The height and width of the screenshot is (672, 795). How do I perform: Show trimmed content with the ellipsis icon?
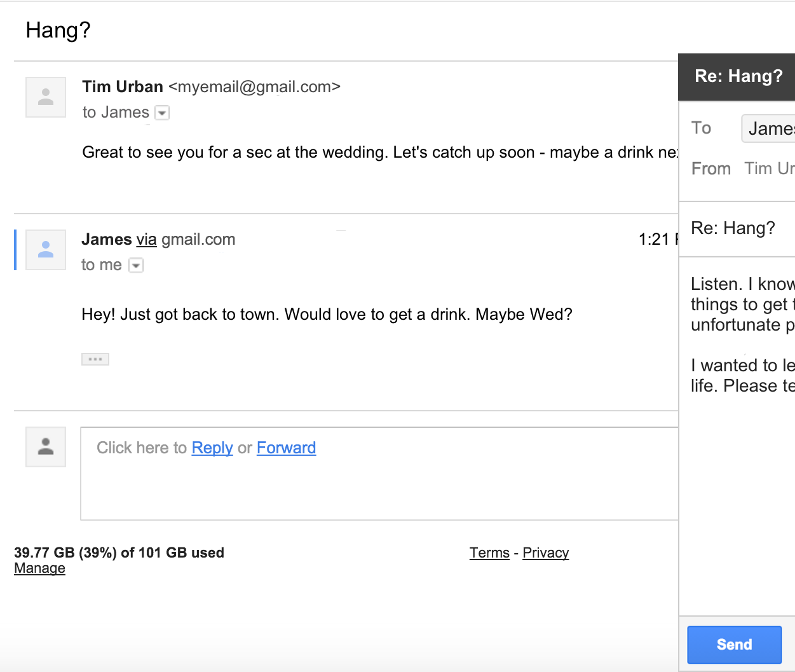click(95, 359)
